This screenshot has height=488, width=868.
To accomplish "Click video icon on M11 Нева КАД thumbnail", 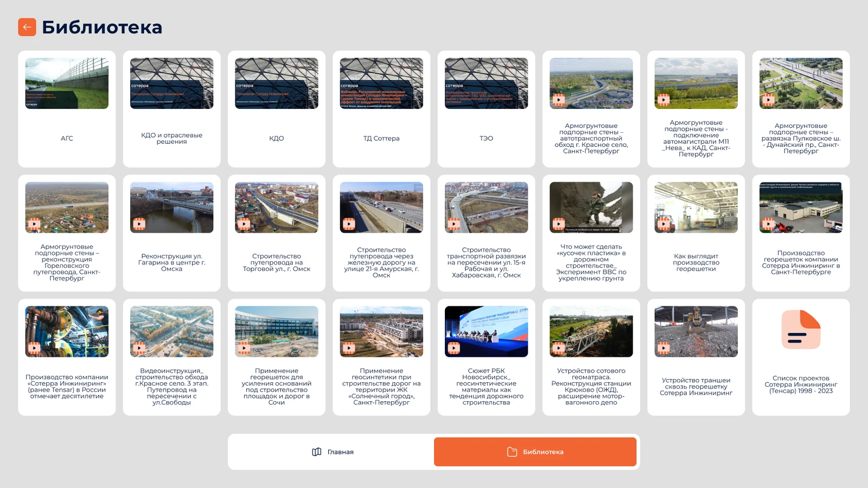I will click(663, 100).
